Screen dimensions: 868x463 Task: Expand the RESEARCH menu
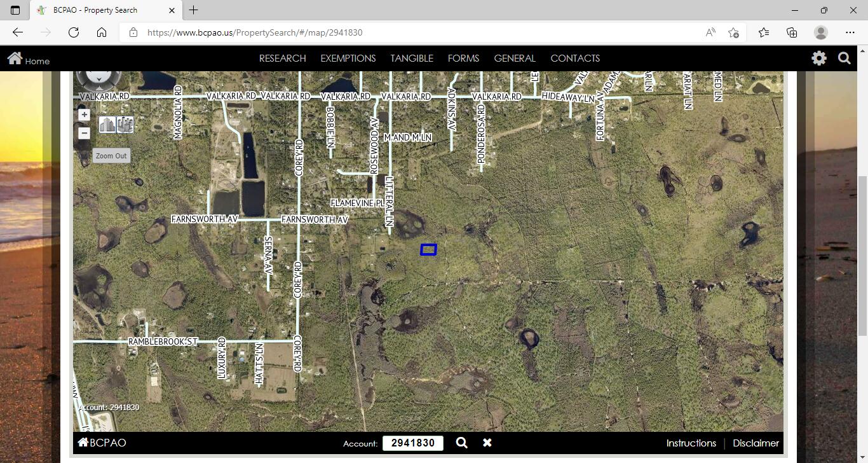tap(282, 59)
